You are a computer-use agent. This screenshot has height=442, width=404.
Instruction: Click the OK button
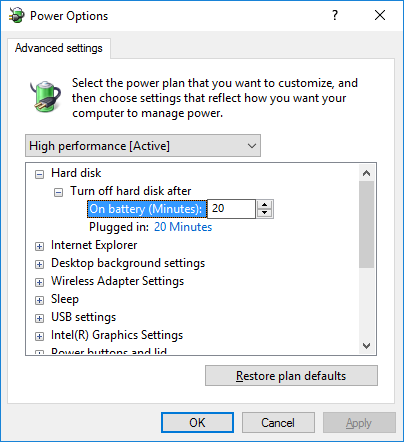(x=197, y=423)
